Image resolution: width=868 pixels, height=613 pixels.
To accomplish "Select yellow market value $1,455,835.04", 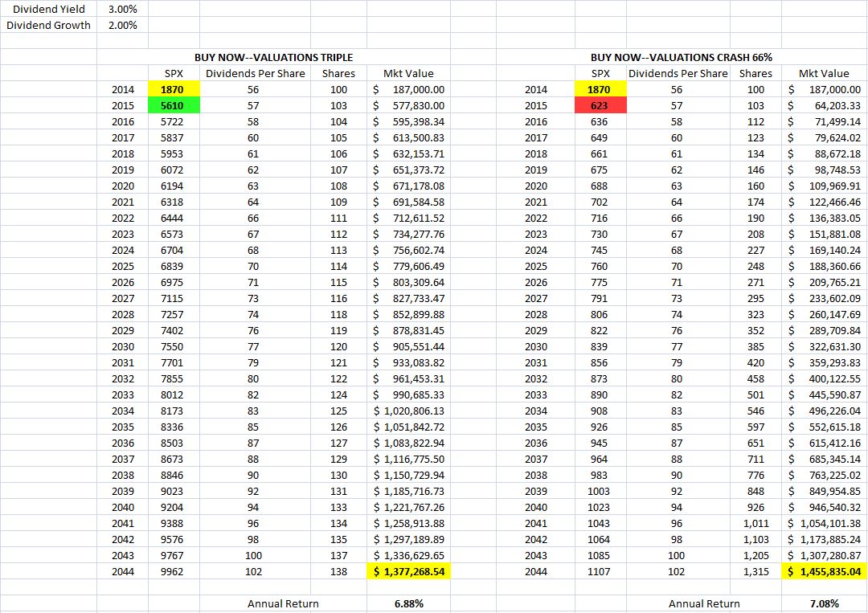I will [x=824, y=571].
